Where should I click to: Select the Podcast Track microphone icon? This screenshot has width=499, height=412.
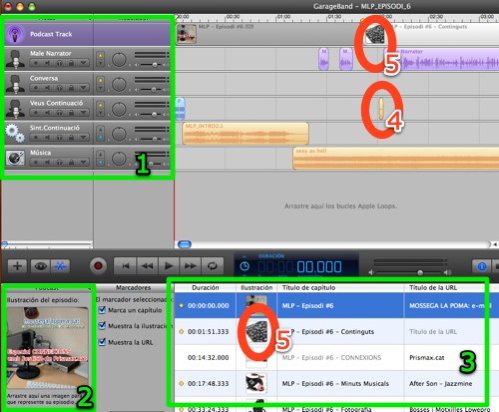point(15,34)
